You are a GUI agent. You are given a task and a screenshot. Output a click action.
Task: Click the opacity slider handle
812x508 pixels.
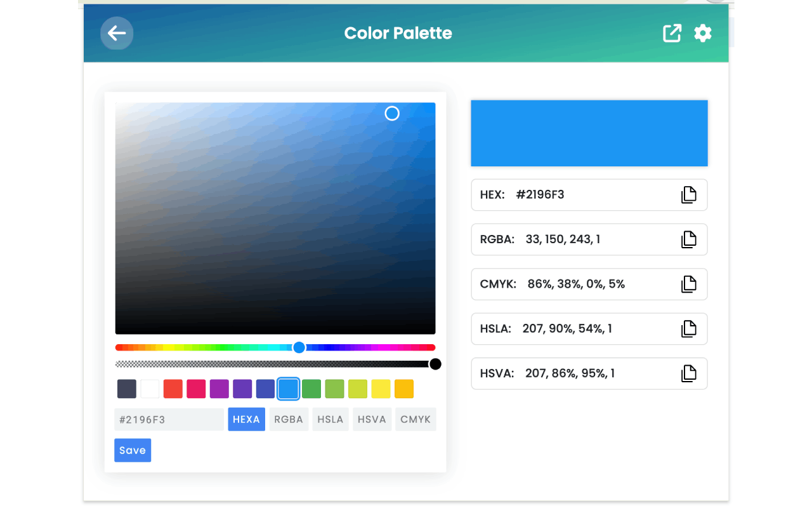[x=435, y=364]
